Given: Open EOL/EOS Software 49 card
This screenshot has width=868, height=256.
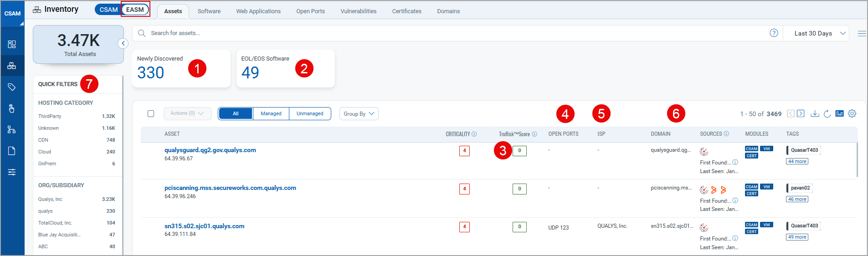Looking at the screenshot, I should click(x=286, y=68).
